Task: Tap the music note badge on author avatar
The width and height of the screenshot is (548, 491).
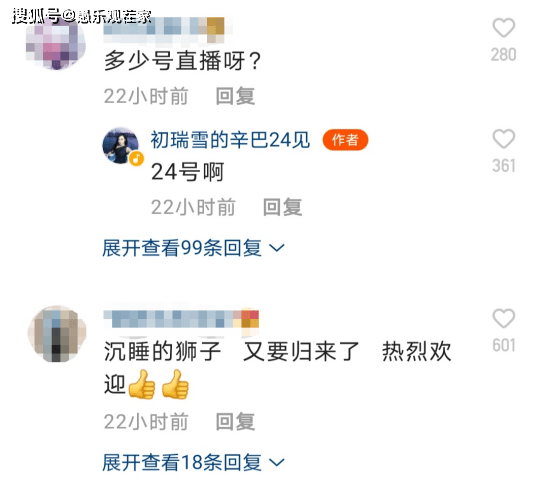Action: click(x=137, y=159)
